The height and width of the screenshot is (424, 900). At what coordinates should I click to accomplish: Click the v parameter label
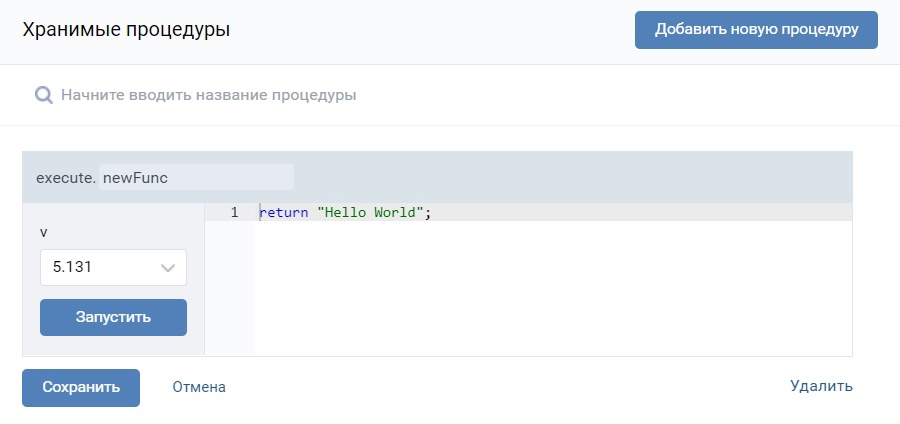pyautogui.click(x=43, y=232)
